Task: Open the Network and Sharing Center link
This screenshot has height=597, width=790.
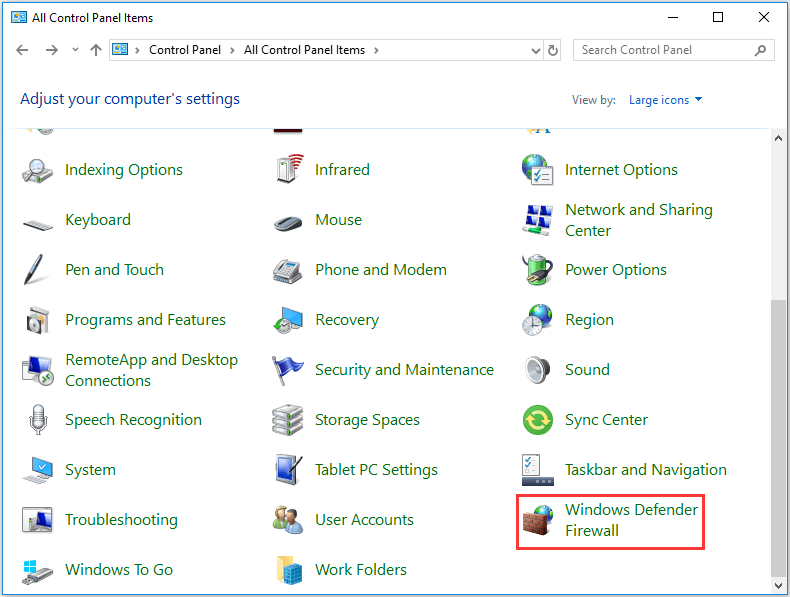Action: click(638, 220)
